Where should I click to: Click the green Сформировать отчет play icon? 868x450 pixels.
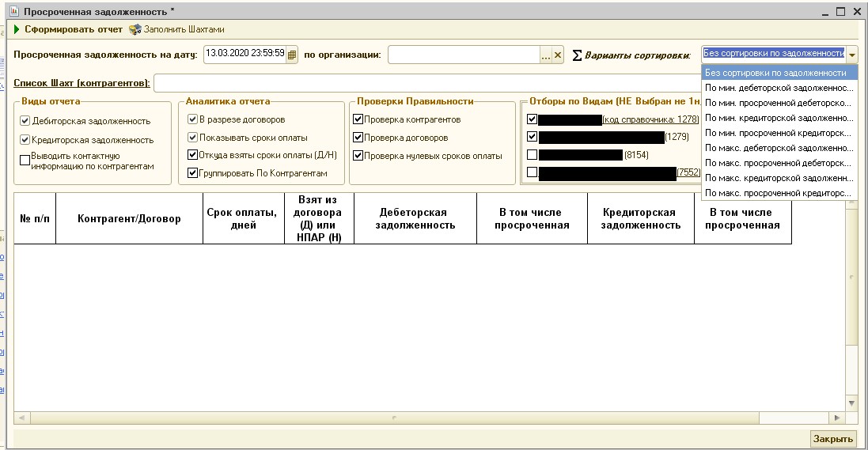click(x=17, y=29)
